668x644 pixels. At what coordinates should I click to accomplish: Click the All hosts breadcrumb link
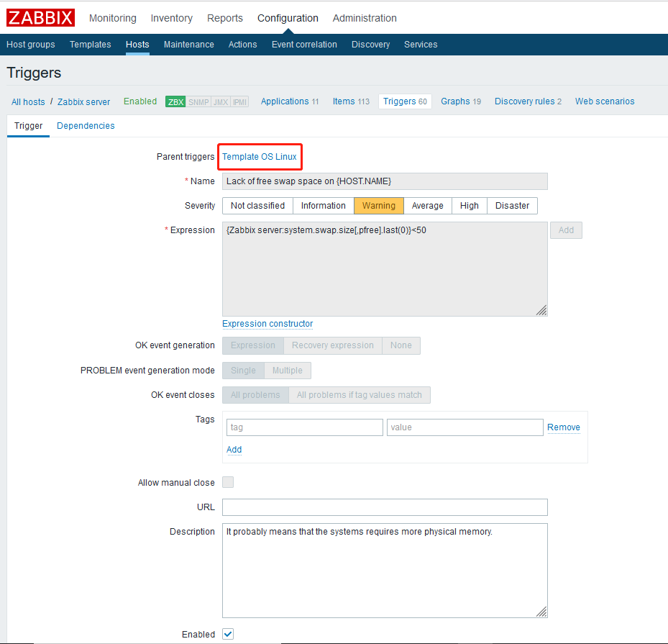[28, 102]
